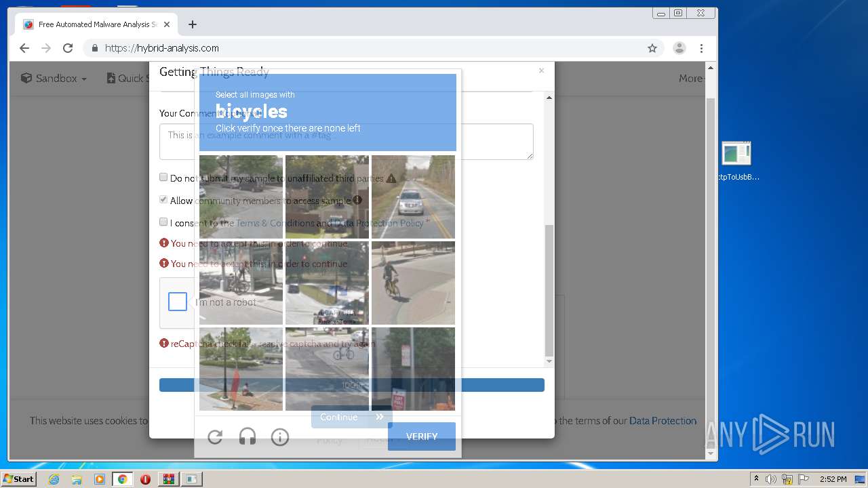View site security info via lock icon

[x=94, y=48]
